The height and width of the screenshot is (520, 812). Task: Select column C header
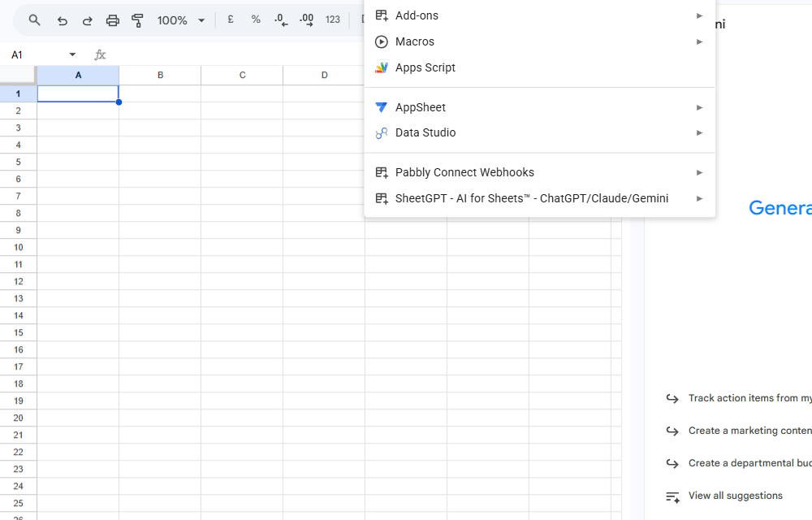click(x=242, y=75)
